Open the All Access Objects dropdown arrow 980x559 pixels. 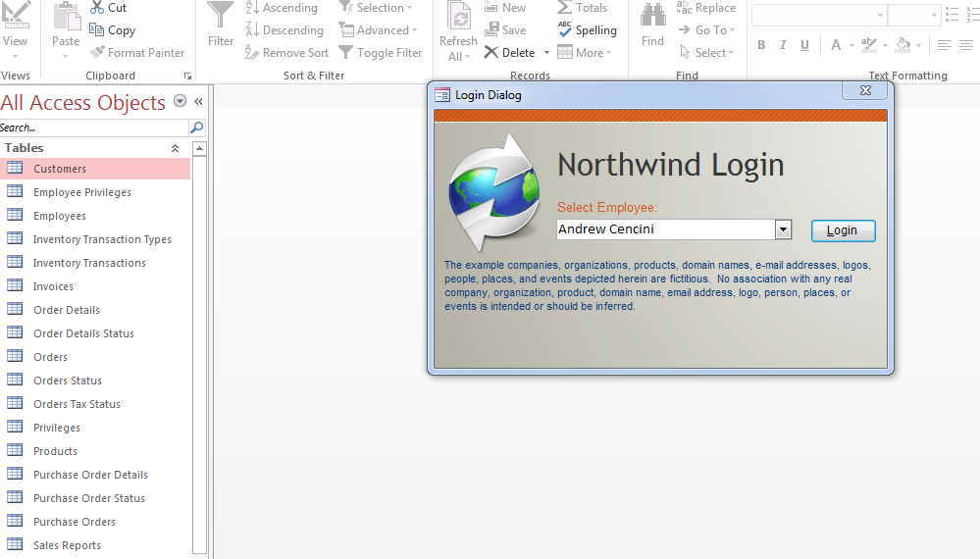180,101
